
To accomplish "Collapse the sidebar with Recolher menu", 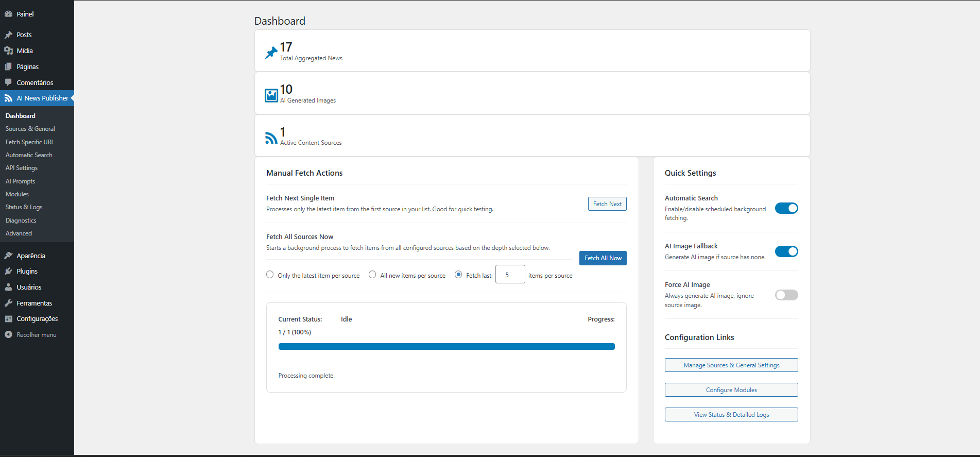I will click(x=36, y=335).
